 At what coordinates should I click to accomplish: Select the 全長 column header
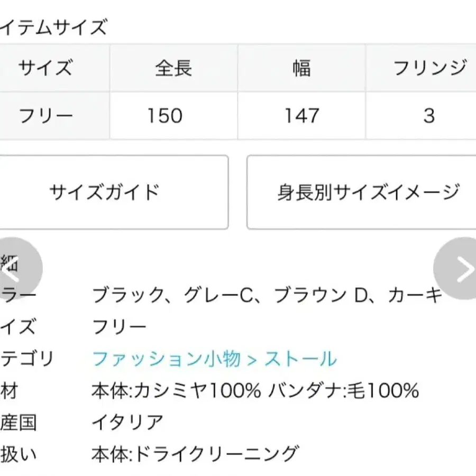(173, 68)
